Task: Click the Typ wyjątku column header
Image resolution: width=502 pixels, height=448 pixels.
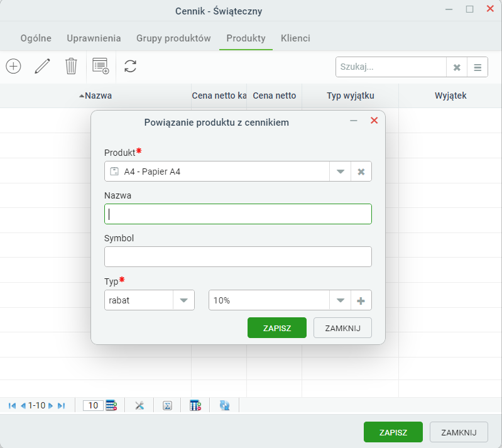Action: pos(350,96)
